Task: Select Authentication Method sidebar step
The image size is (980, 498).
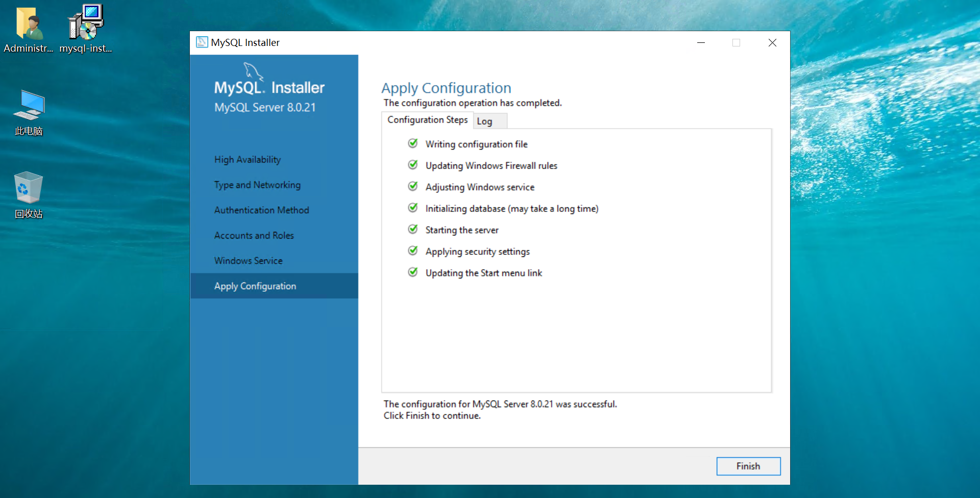Action: click(261, 210)
